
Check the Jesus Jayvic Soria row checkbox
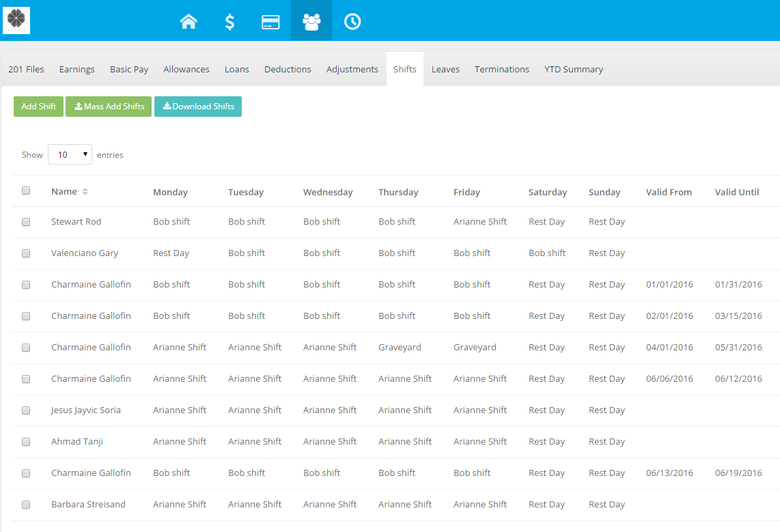click(x=26, y=410)
